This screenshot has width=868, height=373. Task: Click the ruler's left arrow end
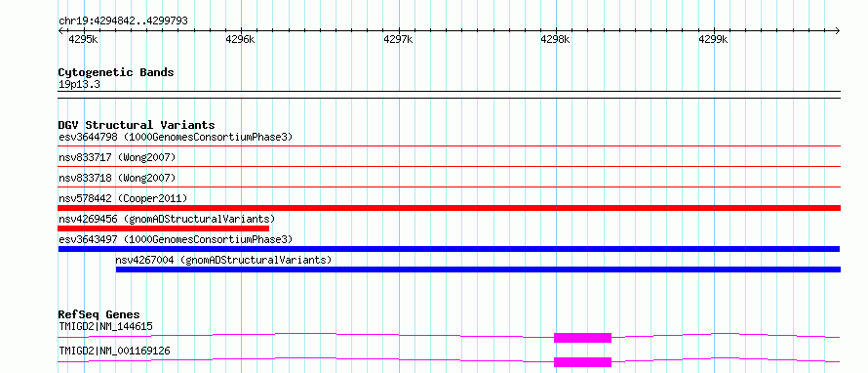coord(60,30)
